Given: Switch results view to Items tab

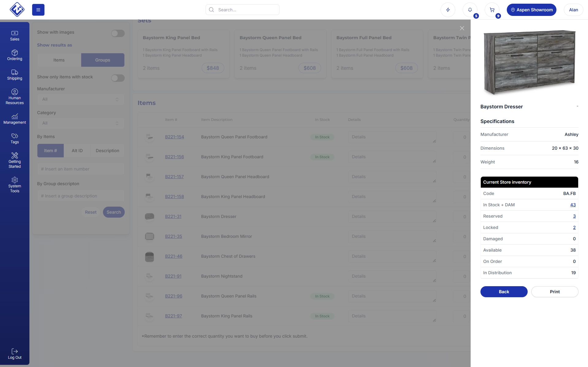Looking at the screenshot, I should (59, 60).
